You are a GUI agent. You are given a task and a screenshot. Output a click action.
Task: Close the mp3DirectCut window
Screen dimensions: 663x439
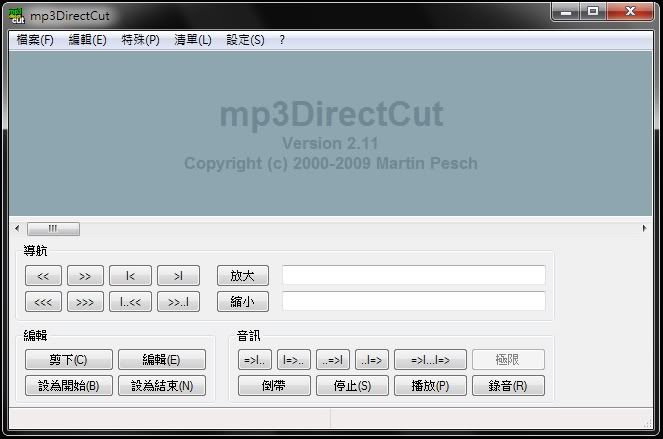[630, 11]
